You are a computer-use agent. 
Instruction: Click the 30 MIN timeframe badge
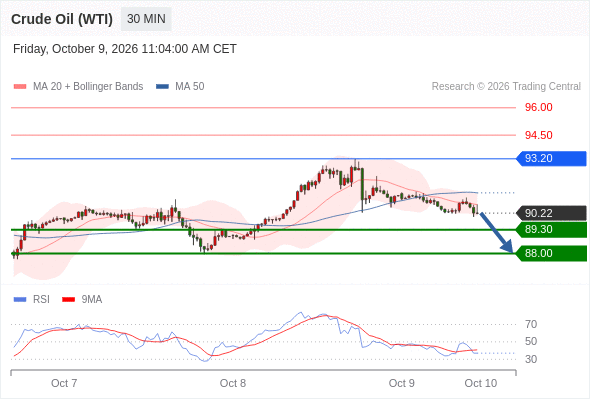[146, 19]
